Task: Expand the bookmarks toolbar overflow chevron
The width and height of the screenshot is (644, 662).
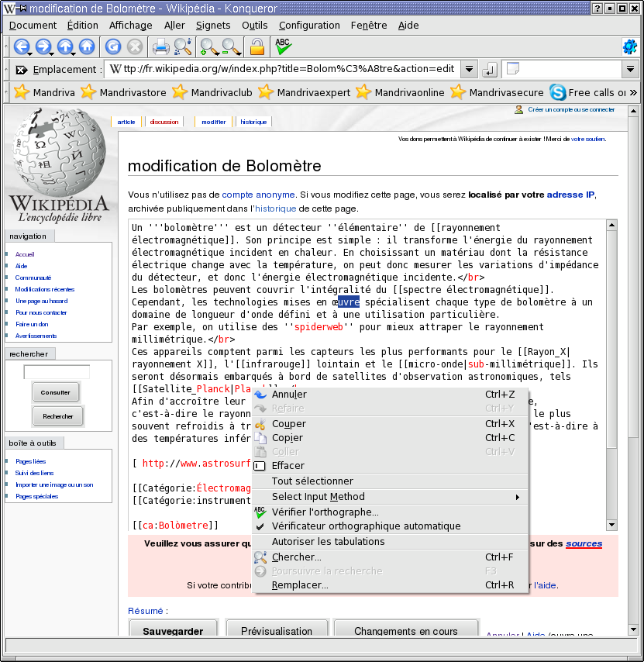Action: [633, 92]
